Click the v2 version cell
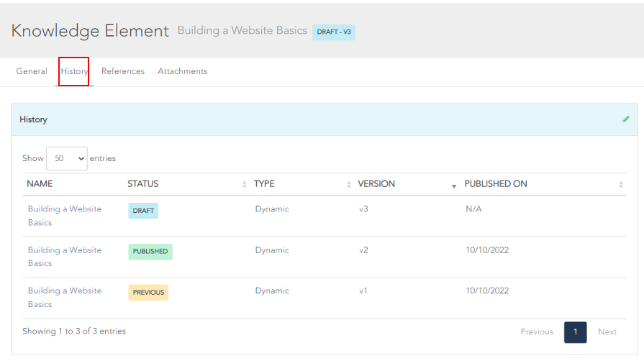This screenshot has width=644, height=361. point(363,250)
